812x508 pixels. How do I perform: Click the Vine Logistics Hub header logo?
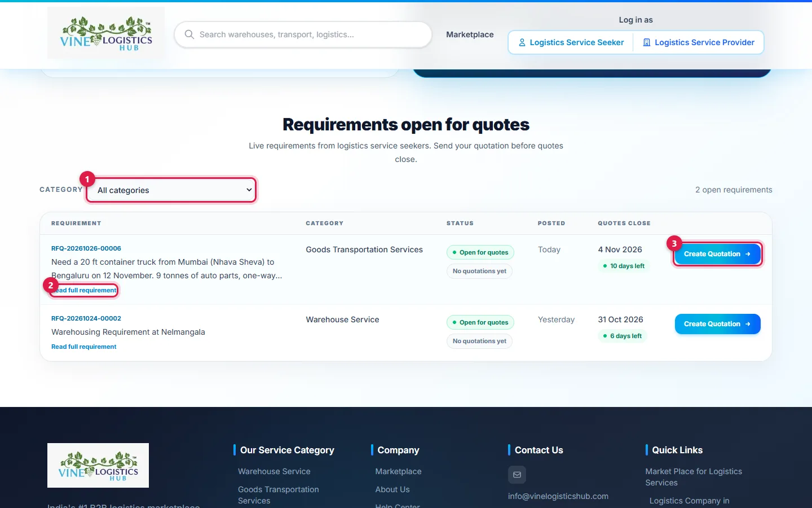pyautogui.click(x=106, y=33)
